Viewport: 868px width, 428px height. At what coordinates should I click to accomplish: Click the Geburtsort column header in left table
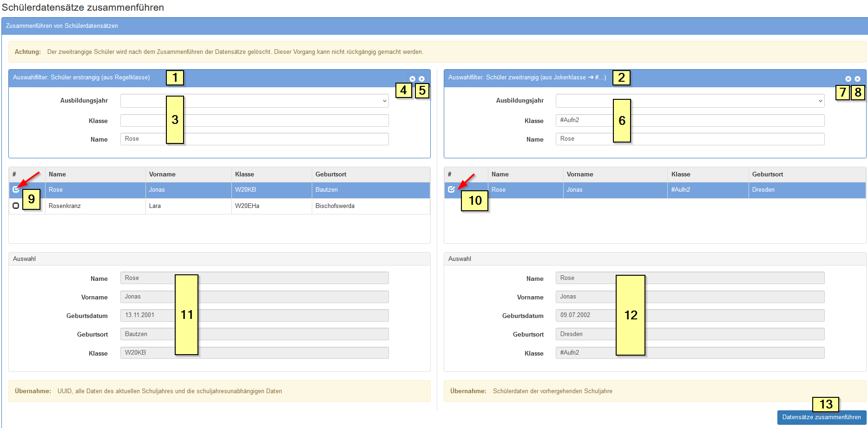[x=331, y=175]
